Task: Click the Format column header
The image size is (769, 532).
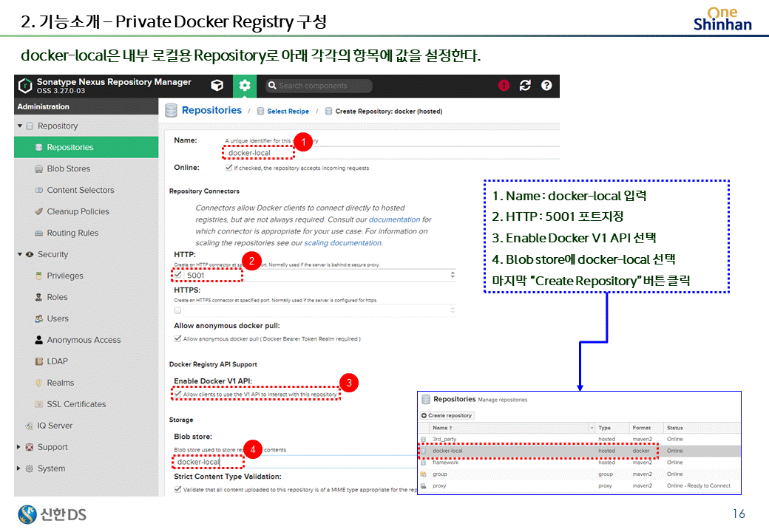Action: (646, 428)
